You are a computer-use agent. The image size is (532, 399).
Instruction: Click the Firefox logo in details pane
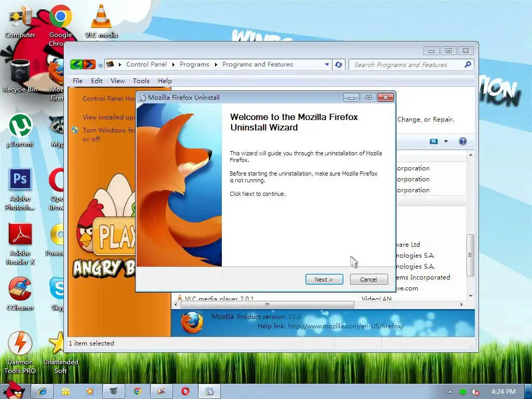192,322
